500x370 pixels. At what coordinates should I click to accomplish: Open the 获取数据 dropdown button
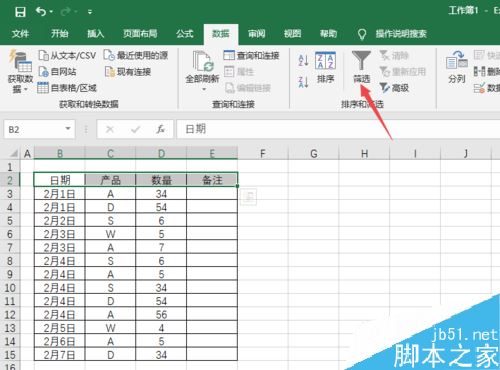20,72
